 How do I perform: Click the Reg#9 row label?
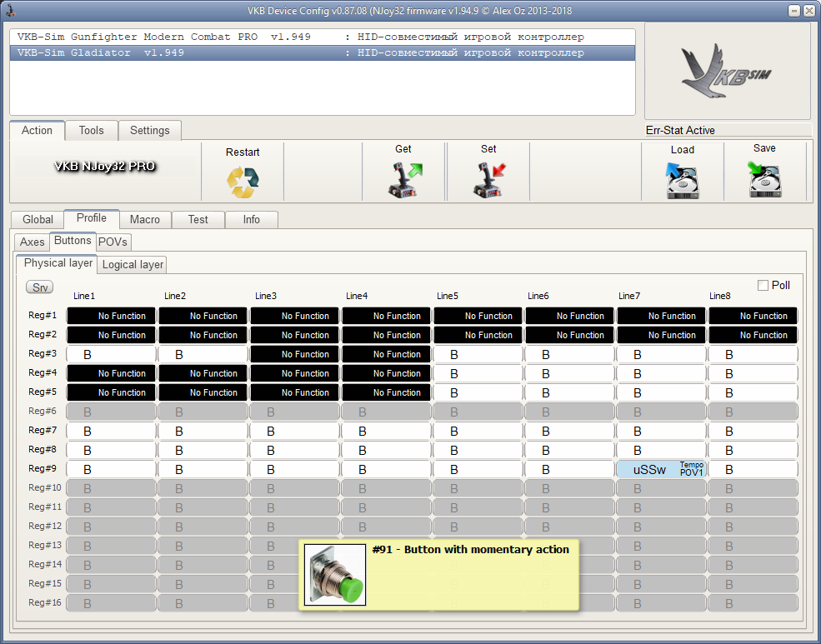click(x=43, y=468)
